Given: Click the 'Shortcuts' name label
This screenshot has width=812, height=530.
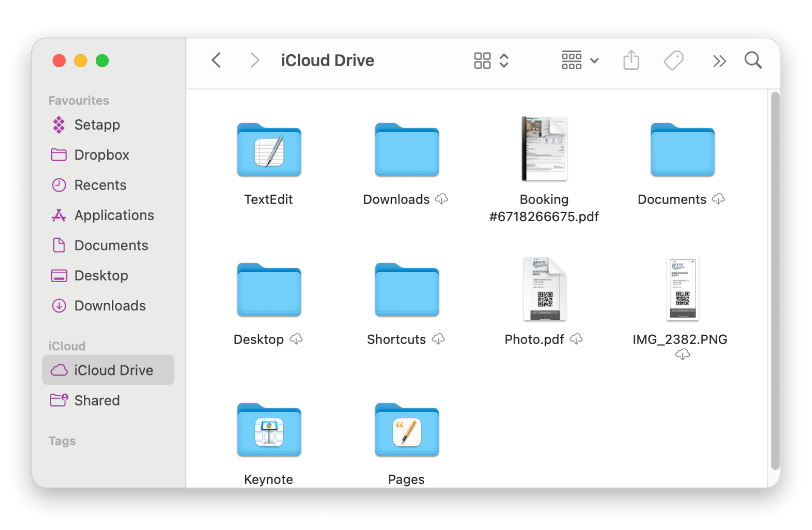Looking at the screenshot, I should (396, 339).
